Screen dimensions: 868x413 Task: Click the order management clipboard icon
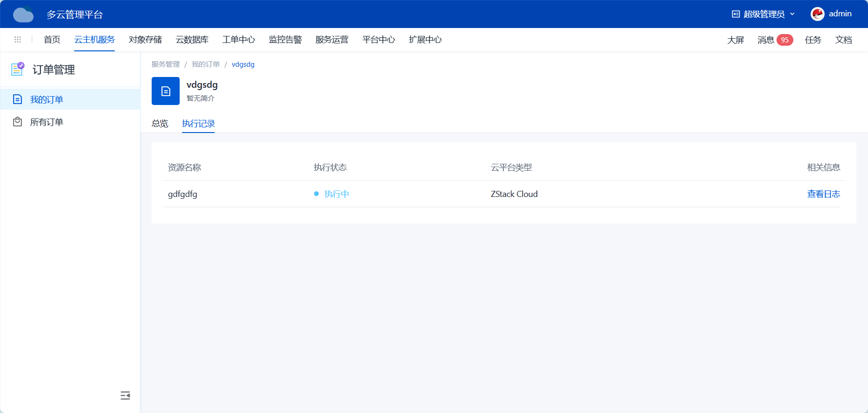click(x=18, y=69)
